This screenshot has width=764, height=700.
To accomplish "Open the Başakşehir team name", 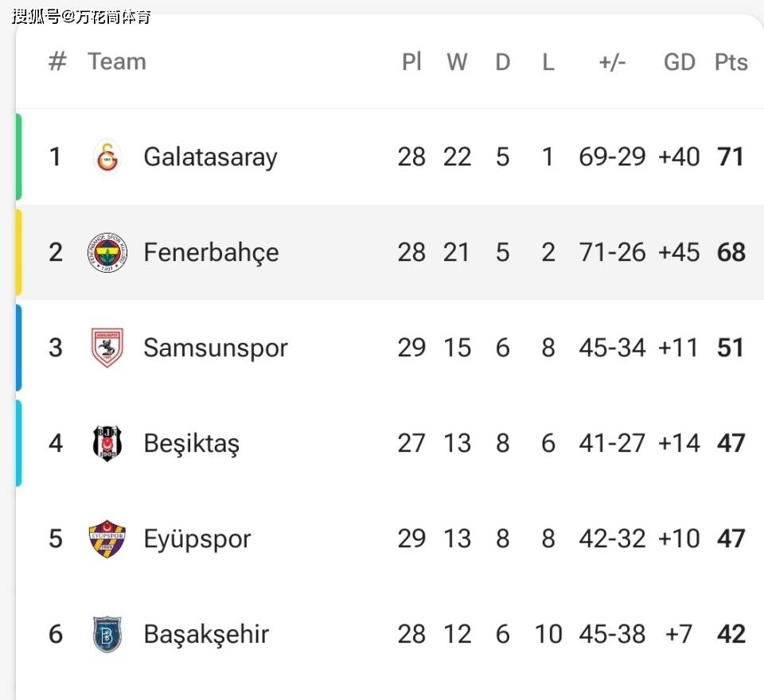I will point(207,635).
